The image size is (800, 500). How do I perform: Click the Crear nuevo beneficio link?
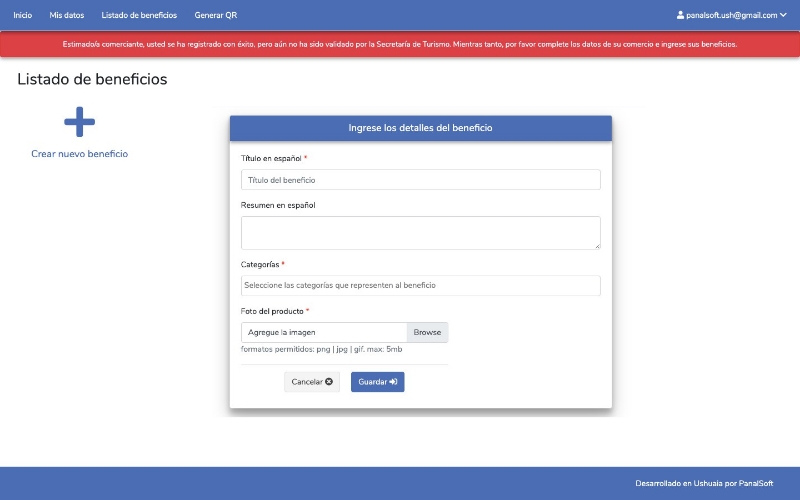(80, 154)
